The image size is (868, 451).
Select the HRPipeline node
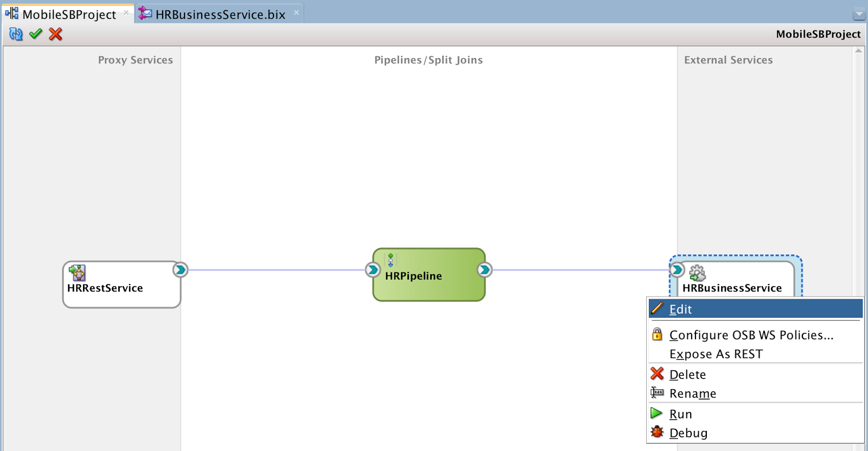(429, 275)
